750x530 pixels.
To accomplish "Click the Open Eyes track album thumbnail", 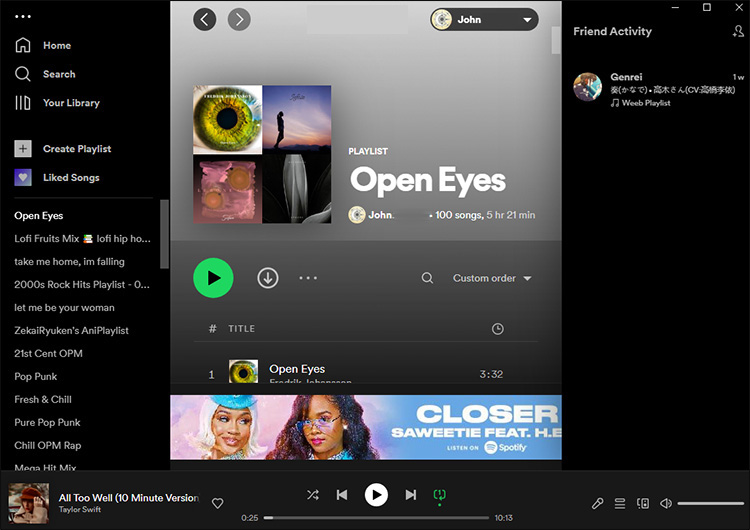I will [x=243, y=372].
